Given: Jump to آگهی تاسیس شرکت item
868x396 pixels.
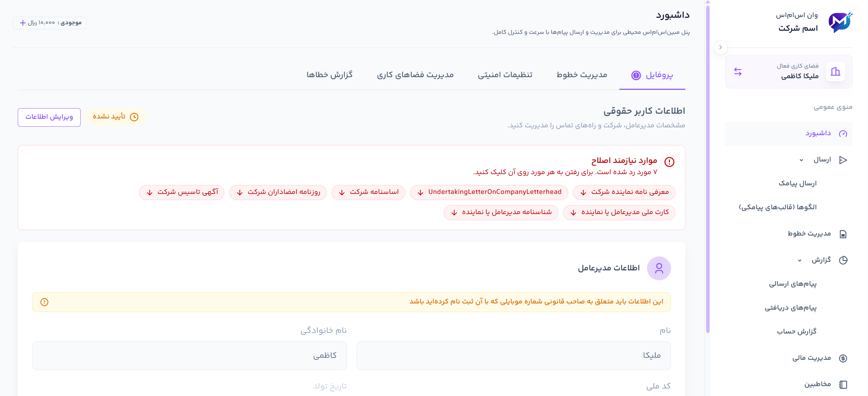Looking at the screenshot, I should coord(182,192).
